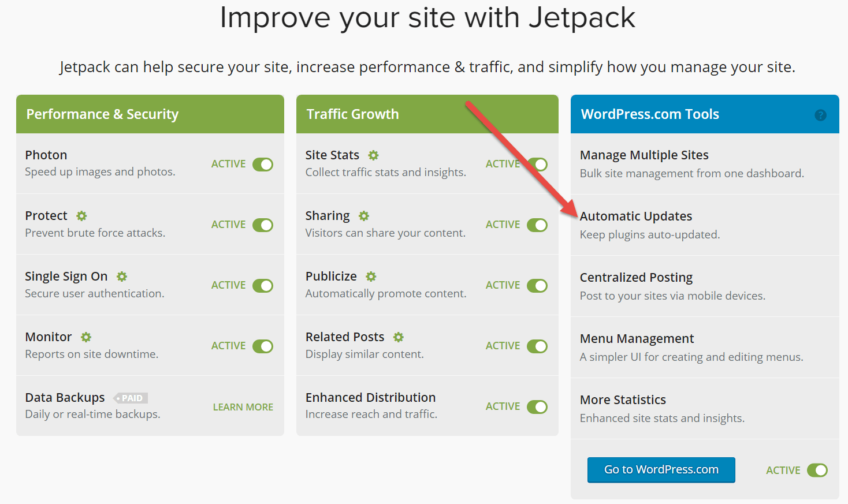Open Publicize settings gear icon

[x=371, y=277]
